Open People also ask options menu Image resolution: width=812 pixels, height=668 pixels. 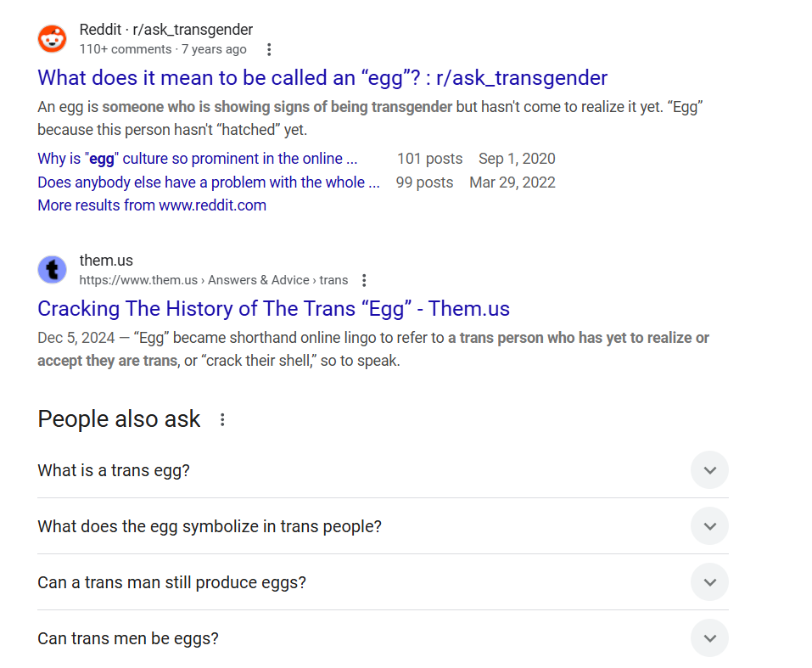tap(222, 419)
